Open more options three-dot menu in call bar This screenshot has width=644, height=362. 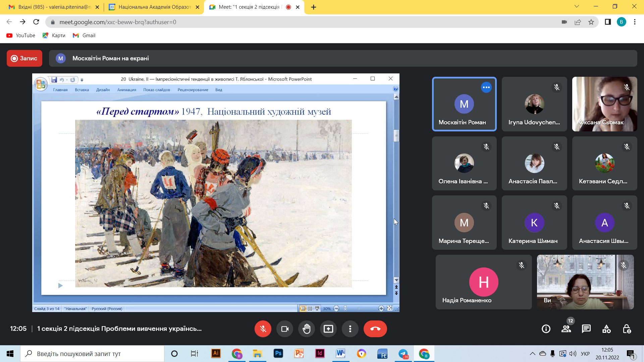(350, 329)
